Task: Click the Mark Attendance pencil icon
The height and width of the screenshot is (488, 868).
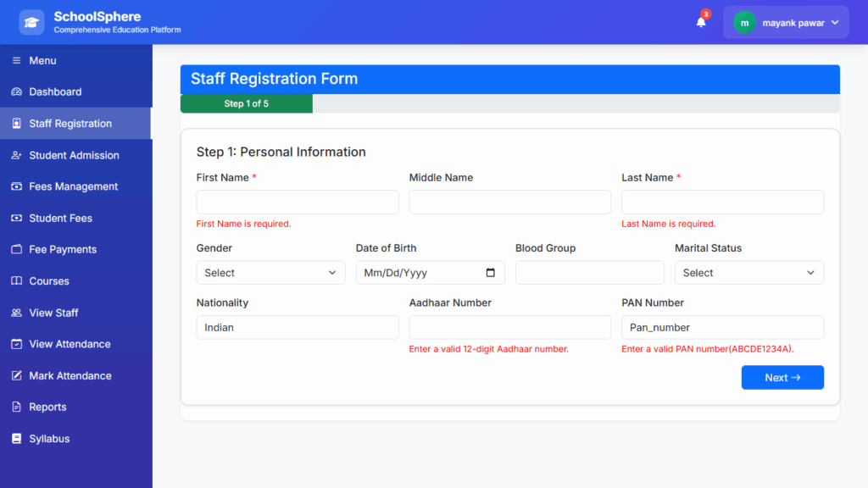Action: pyautogui.click(x=16, y=376)
